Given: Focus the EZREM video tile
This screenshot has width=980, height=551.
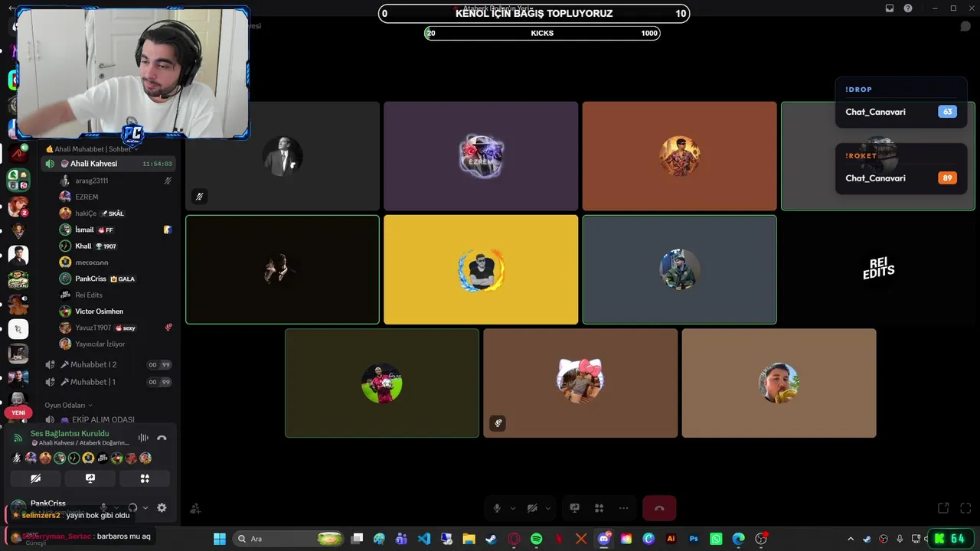Looking at the screenshot, I should (x=481, y=156).
